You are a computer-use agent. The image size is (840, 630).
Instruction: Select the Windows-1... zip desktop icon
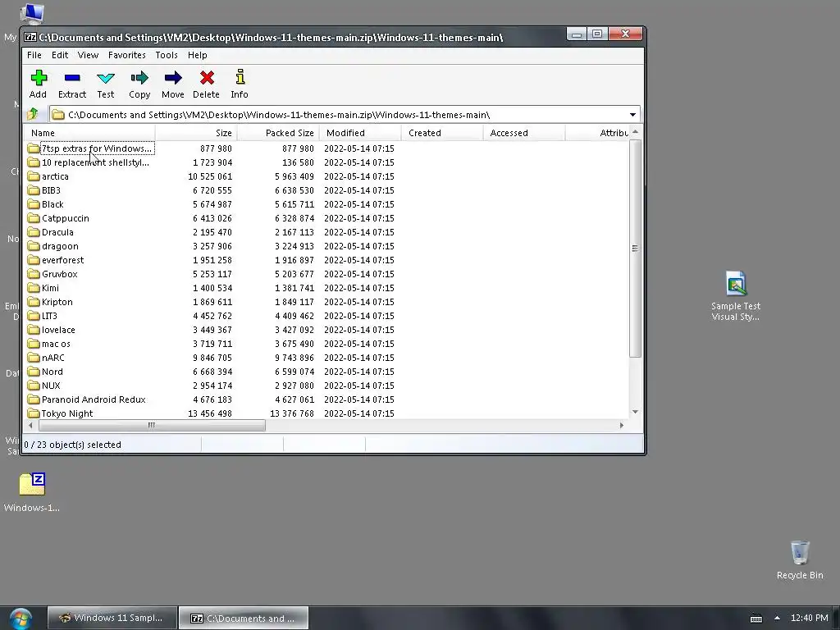click(x=32, y=484)
